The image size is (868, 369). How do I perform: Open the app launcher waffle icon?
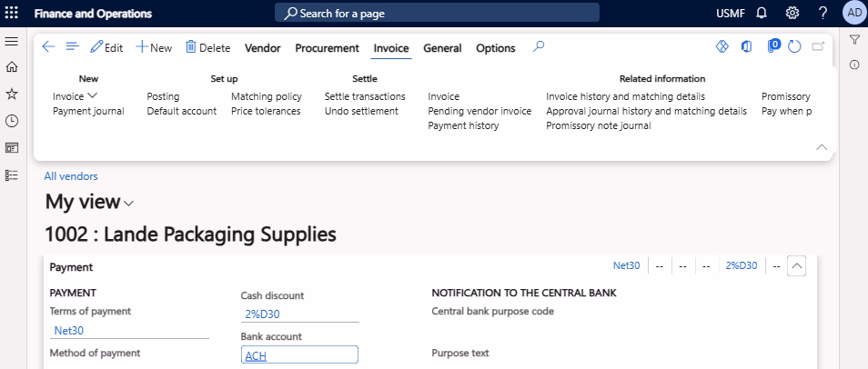11,13
